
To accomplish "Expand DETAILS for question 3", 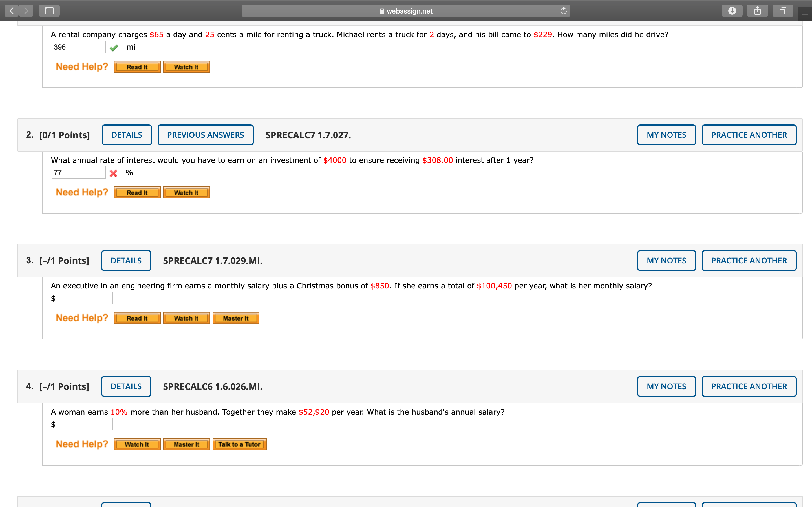I will 126,261.
